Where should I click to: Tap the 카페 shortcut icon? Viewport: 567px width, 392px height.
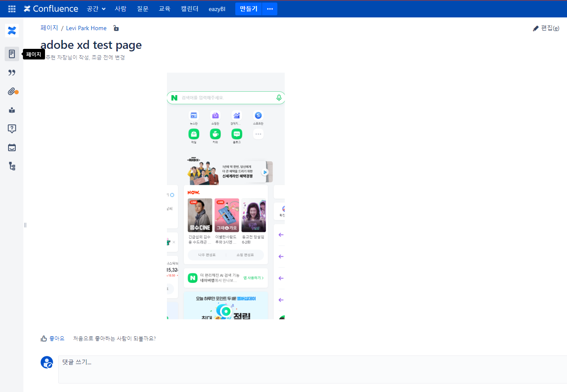pos(215,134)
